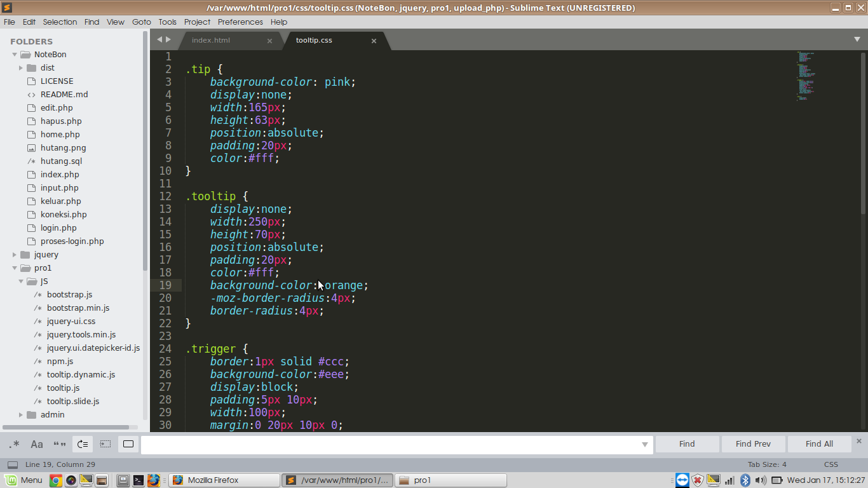Toggle whole word matching option
Image resolution: width=868 pixels, height=488 pixels.
tap(60, 444)
